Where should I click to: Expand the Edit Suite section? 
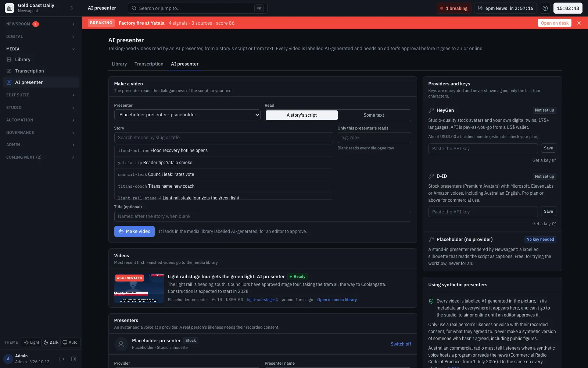41,95
